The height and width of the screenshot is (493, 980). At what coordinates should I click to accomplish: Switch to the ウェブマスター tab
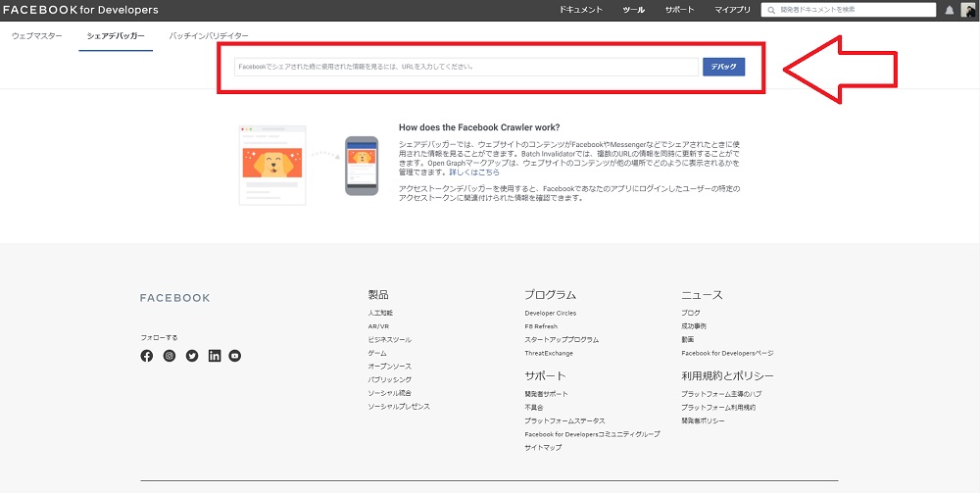[37, 36]
